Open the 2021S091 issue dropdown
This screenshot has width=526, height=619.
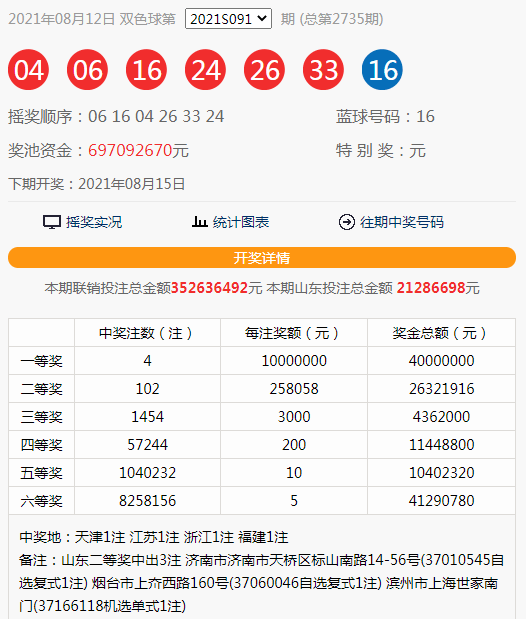(228, 19)
